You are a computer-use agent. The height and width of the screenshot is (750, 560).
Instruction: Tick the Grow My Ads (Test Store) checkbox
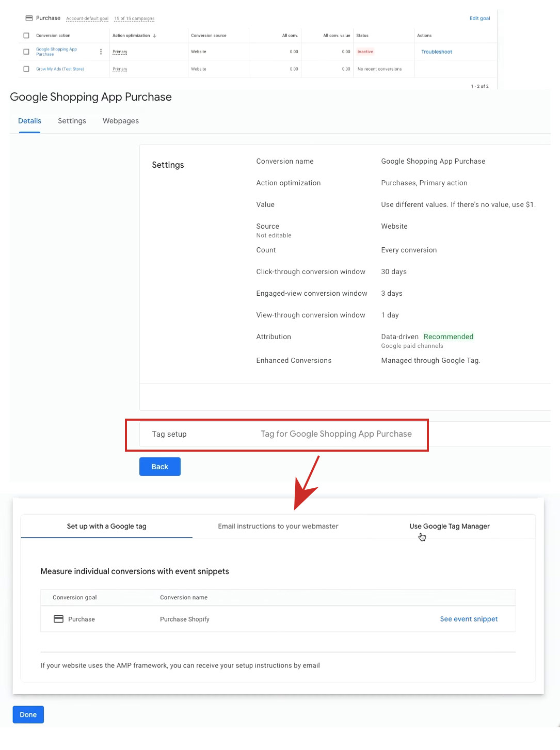(26, 69)
